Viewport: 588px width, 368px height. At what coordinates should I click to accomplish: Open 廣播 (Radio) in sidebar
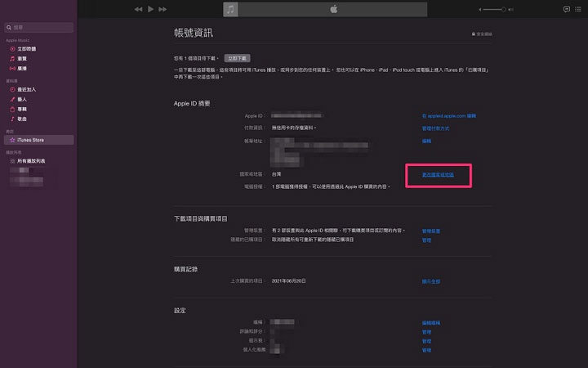tap(22, 69)
